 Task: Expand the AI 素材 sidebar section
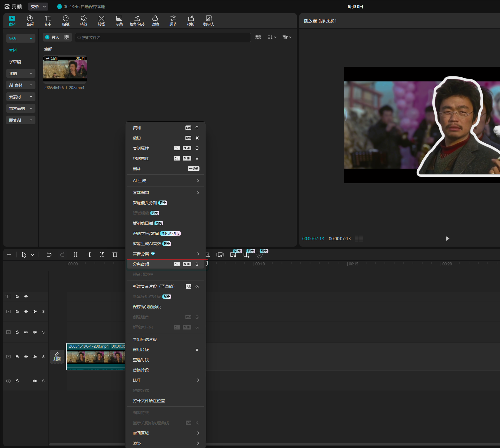(21, 85)
